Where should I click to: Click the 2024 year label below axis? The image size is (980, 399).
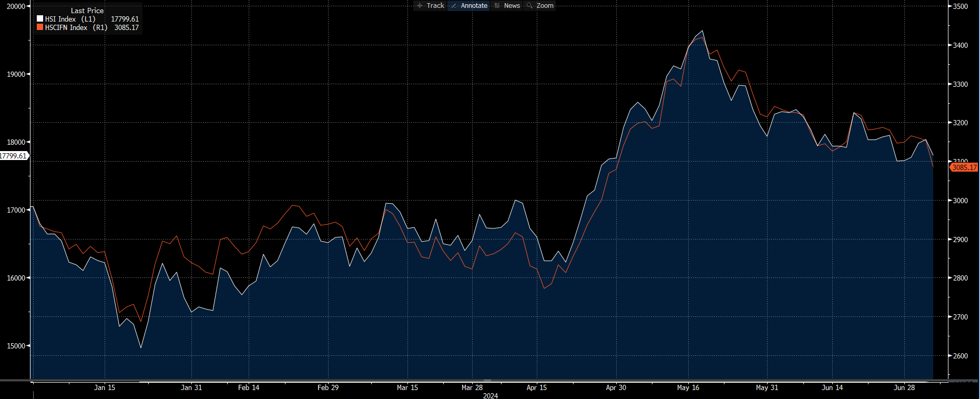[x=490, y=395]
